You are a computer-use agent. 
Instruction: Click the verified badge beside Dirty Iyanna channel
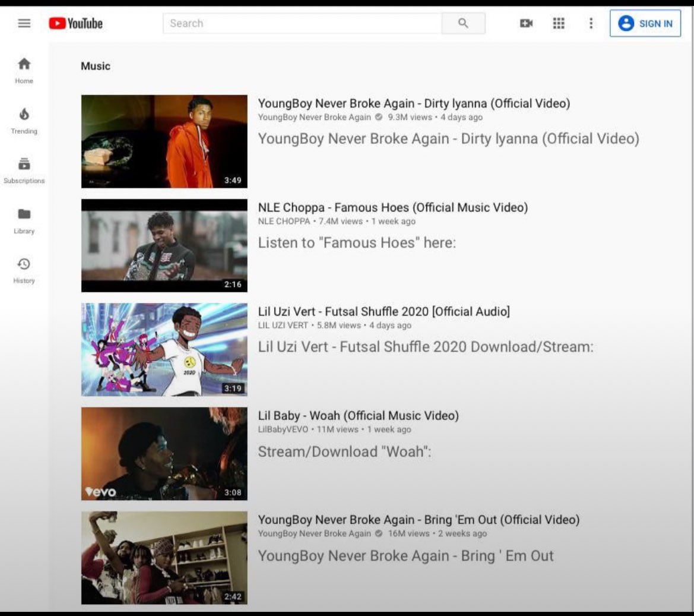379,118
